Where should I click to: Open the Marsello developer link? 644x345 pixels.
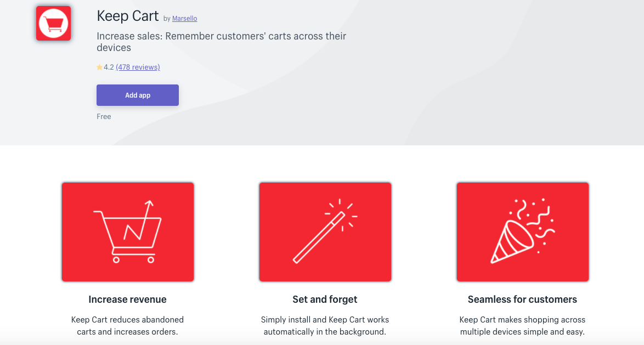click(184, 19)
